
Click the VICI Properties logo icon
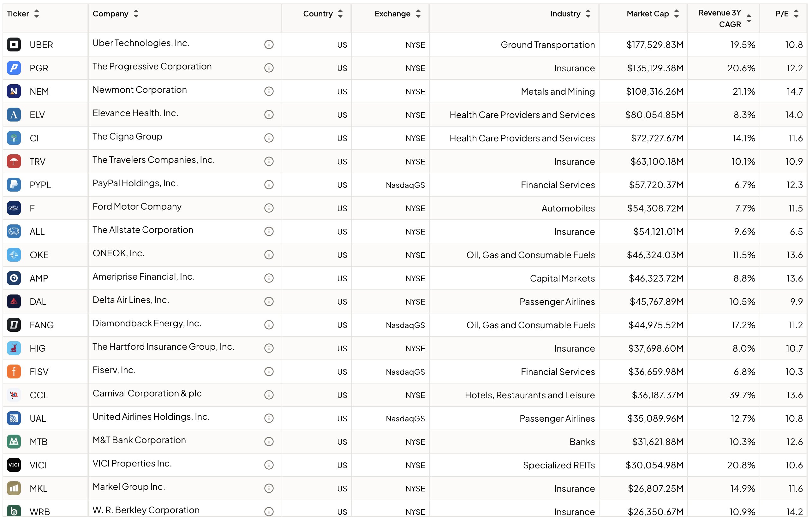point(14,465)
